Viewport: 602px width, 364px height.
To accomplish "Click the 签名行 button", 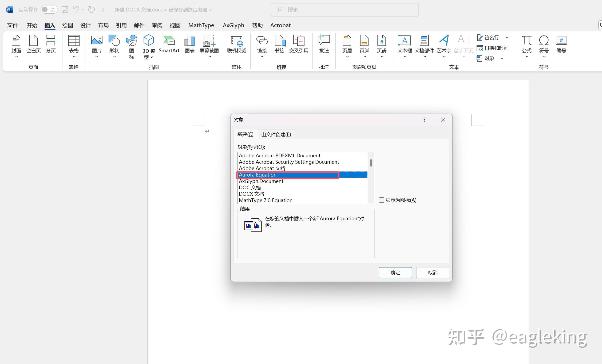I will tap(488, 38).
